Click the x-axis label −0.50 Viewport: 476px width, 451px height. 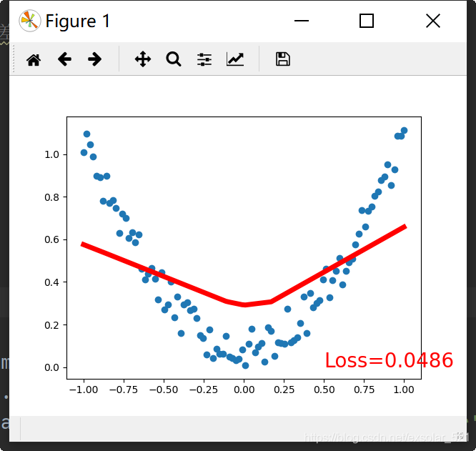point(164,390)
